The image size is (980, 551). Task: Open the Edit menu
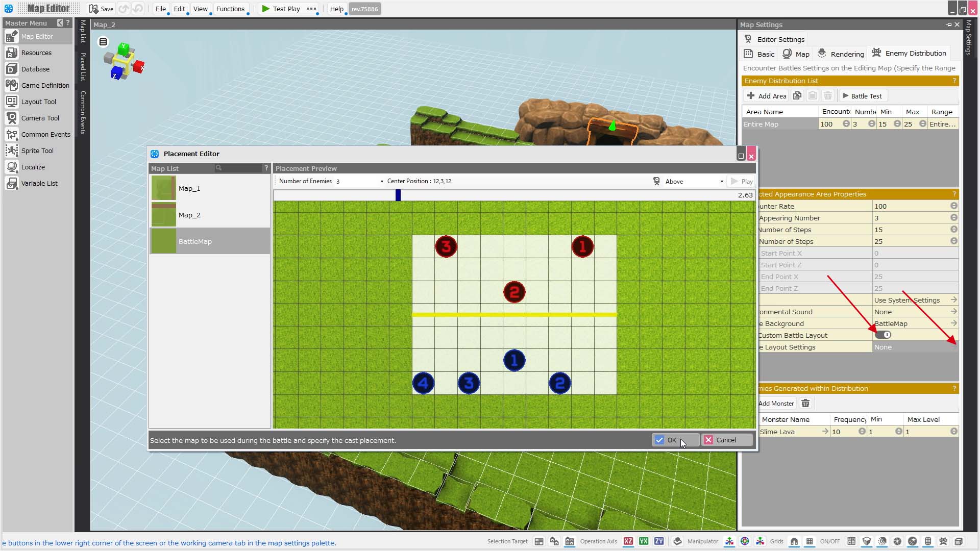coord(179,9)
